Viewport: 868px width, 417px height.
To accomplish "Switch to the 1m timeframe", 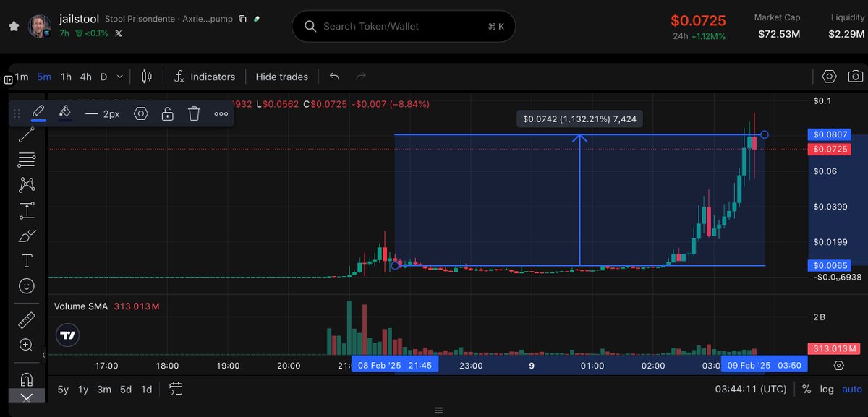I will [x=22, y=77].
